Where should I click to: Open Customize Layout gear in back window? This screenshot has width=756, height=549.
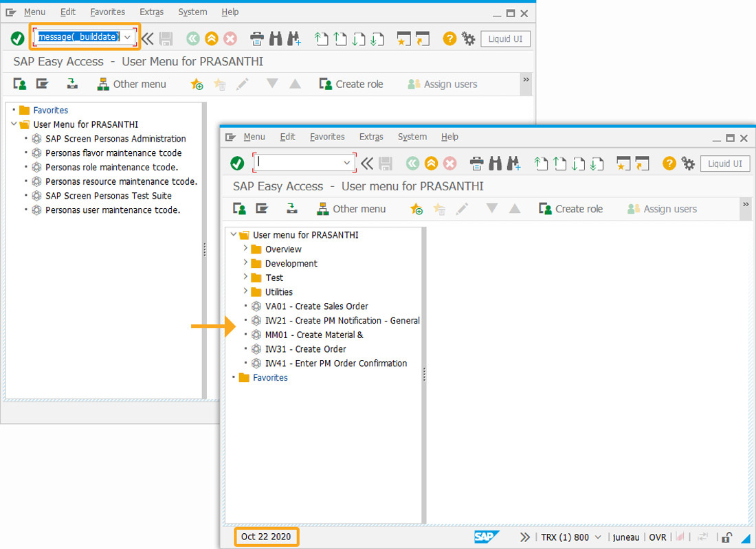coord(468,38)
